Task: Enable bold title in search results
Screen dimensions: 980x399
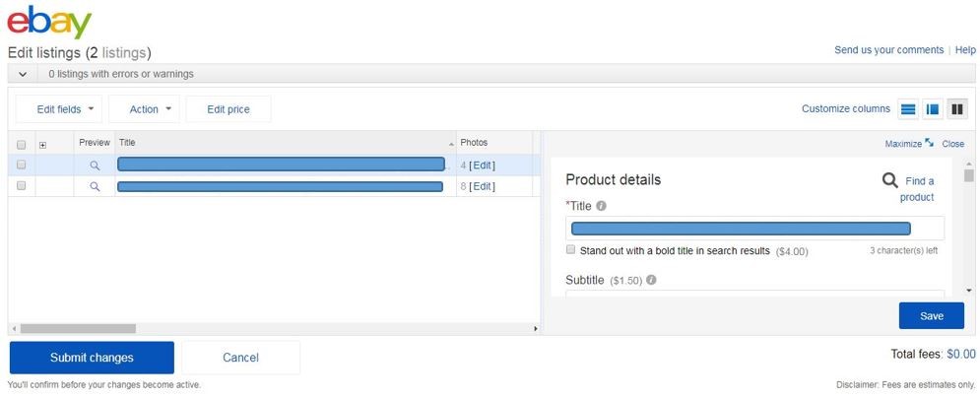Action: (x=570, y=249)
